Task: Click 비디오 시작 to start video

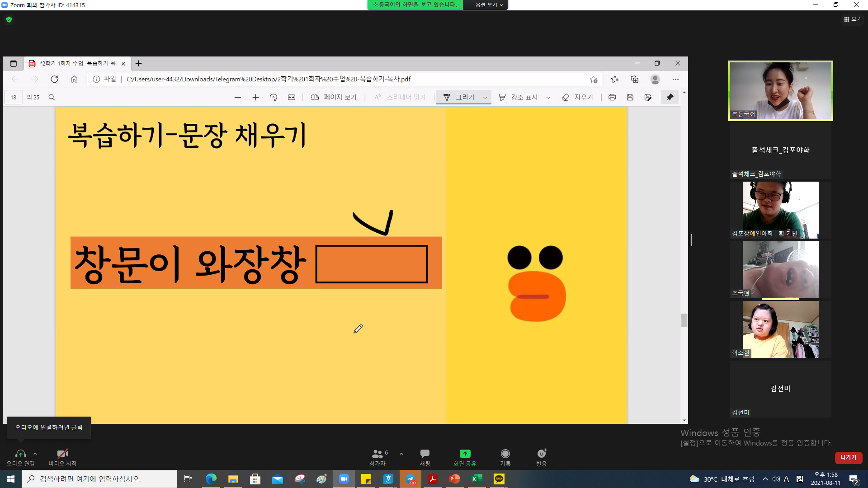Action: pyautogui.click(x=62, y=457)
